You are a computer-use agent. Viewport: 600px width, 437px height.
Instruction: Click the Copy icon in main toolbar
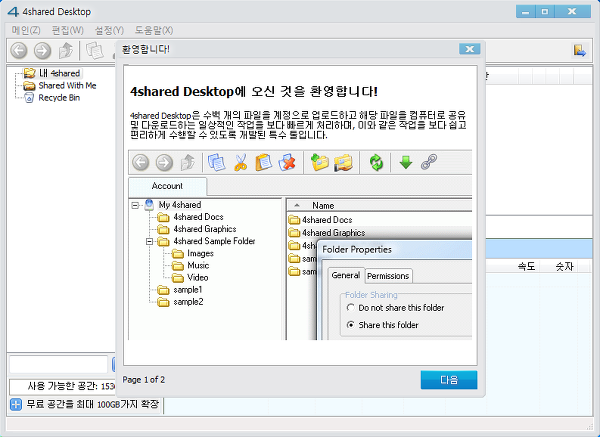(x=95, y=50)
